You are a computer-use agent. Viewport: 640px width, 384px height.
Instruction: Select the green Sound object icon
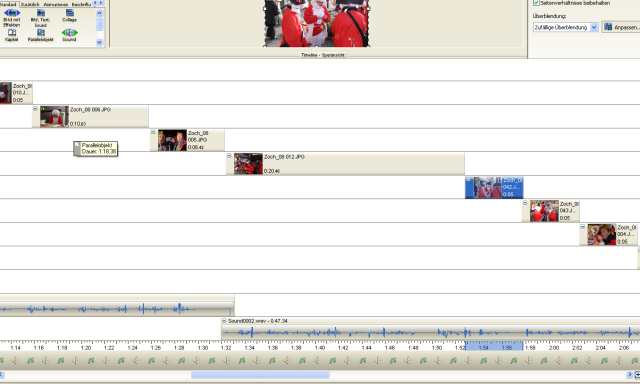click(x=69, y=33)
